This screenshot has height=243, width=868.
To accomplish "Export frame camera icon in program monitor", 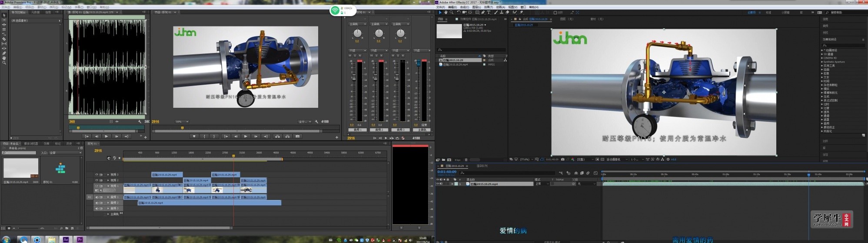I will [x=298, y=136].
